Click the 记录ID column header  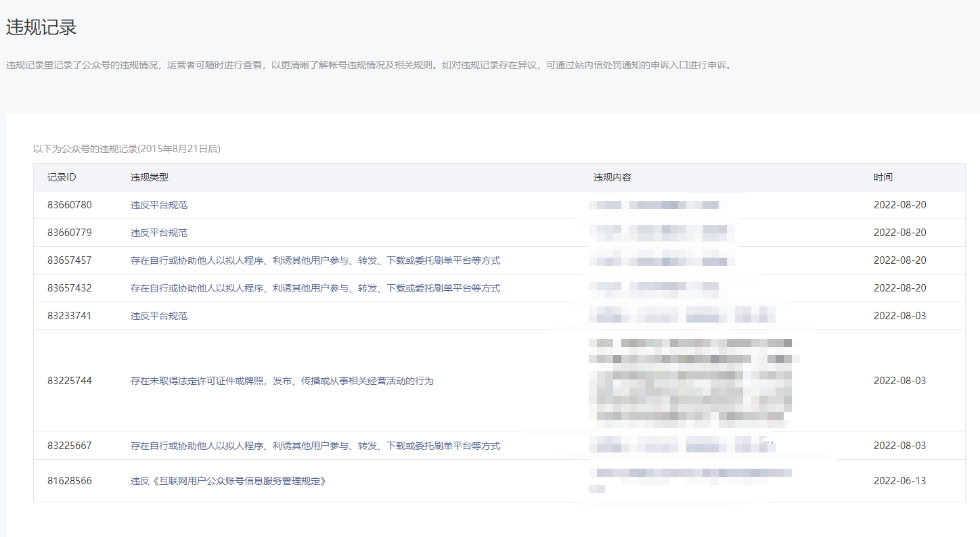62,177
